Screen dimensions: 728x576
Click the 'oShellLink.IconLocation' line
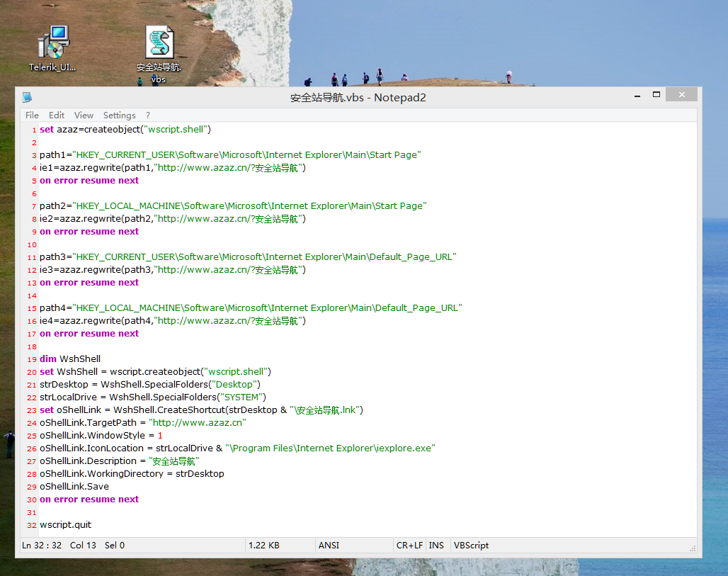(237, 448)
